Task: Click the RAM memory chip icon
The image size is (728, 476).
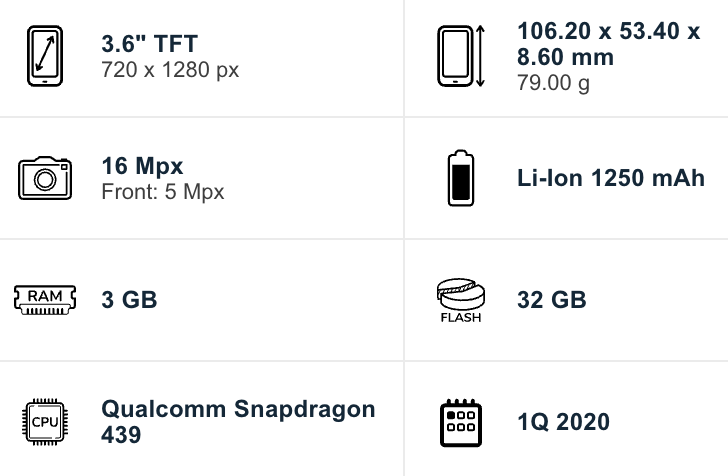Action: [x=45, y=299]
